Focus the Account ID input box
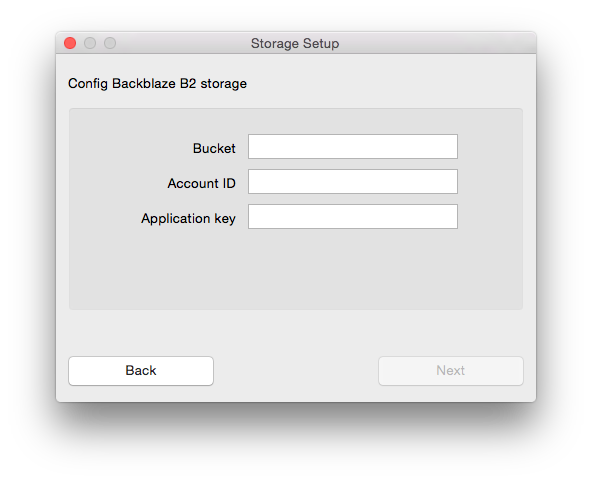592x482 pixels. pos(353,182)
